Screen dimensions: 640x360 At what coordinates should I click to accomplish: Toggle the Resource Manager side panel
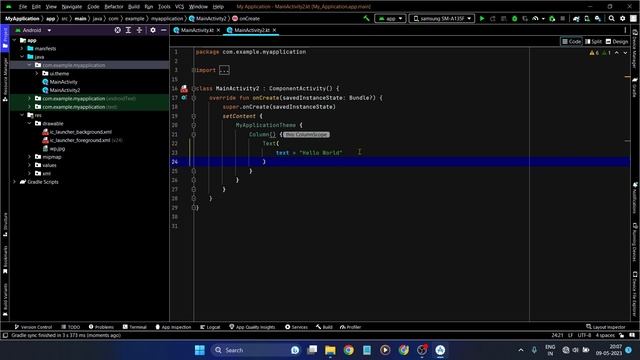tap(5, 79)
